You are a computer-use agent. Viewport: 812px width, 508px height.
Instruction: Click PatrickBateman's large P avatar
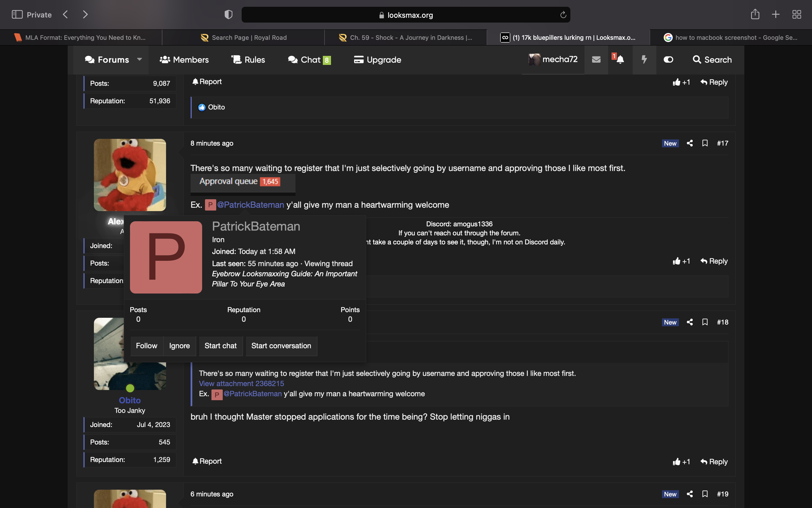166,257
